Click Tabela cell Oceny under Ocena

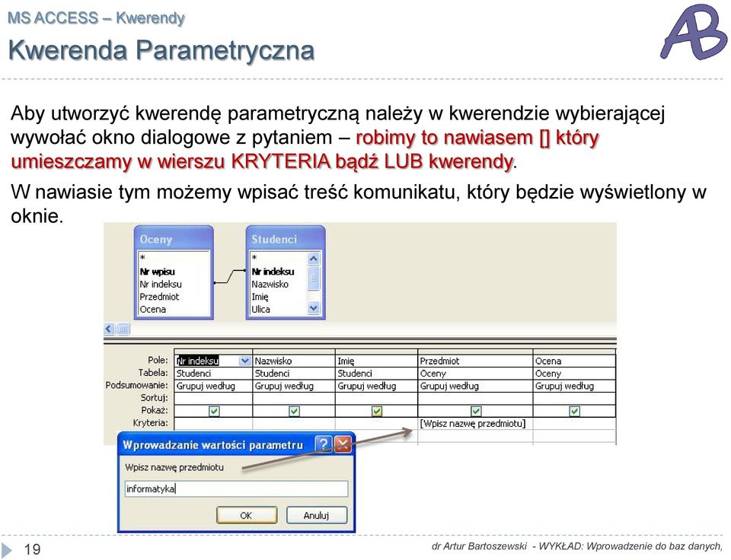(x=574, y=374)
